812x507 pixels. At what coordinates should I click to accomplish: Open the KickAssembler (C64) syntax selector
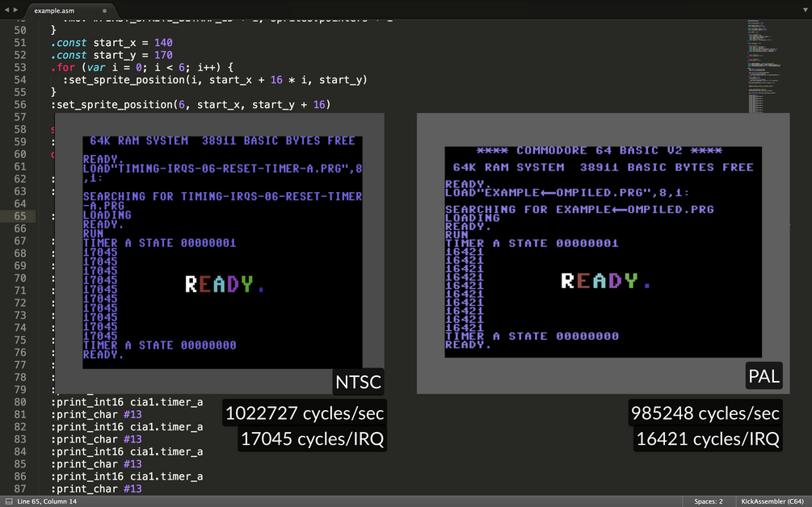[x=772, y=501]
